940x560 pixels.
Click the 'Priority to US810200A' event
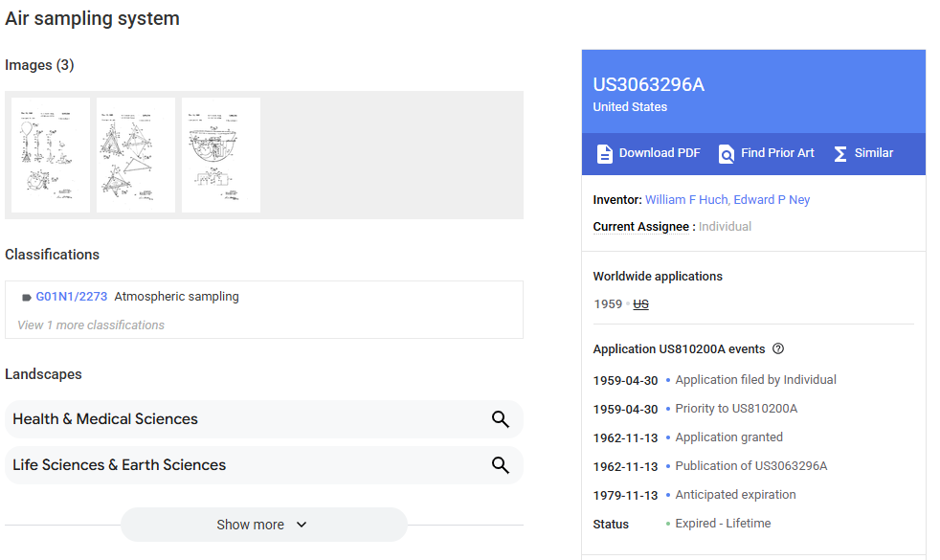click(736, 409)
